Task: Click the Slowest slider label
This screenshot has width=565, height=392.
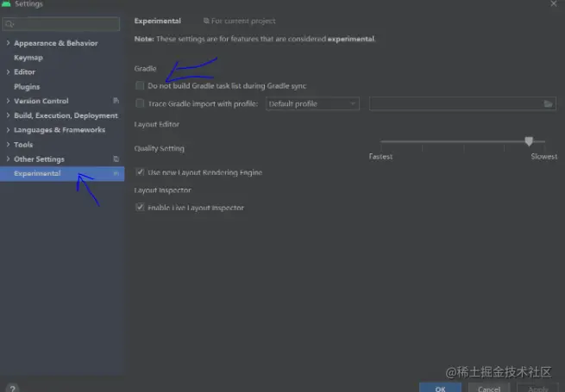Action: click(x=543, y=157)
